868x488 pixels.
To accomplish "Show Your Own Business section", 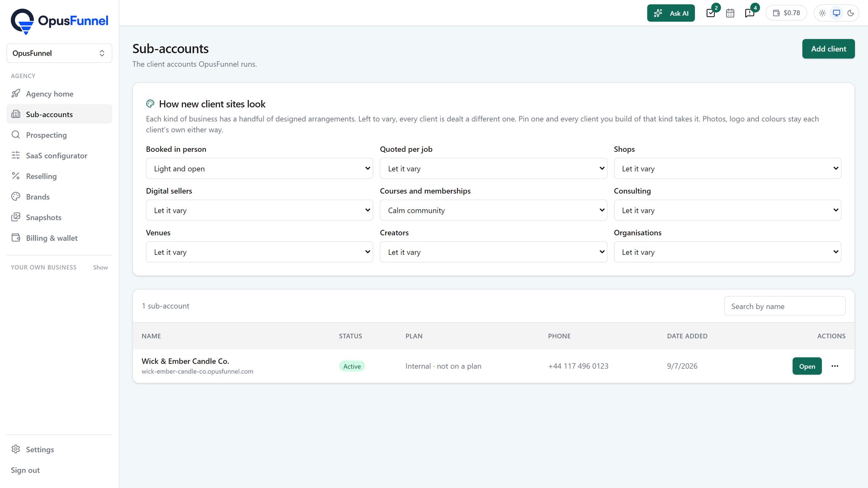I will [100, 267].
